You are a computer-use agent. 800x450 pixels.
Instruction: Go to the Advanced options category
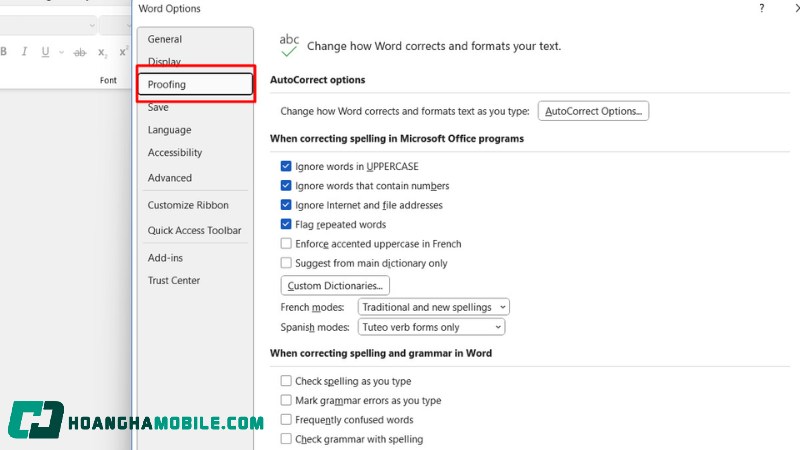(195, 178)
